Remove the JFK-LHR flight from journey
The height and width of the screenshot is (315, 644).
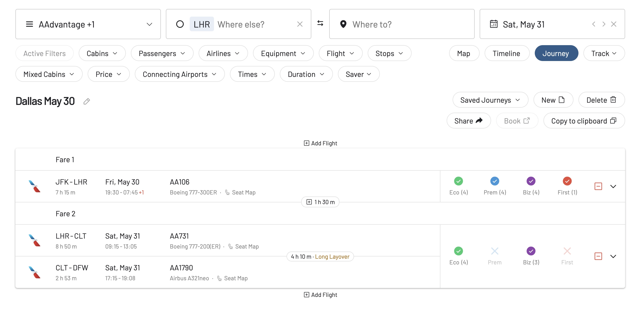[x=598, y=186]
